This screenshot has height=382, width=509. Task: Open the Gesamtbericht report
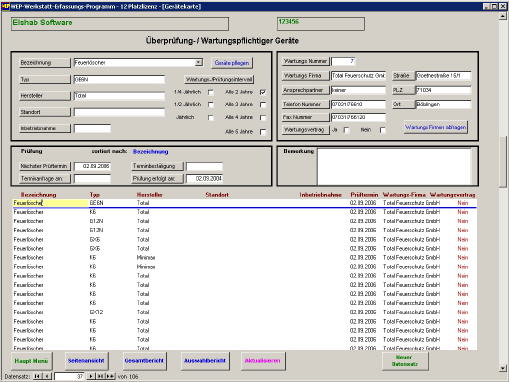point(144,361)
